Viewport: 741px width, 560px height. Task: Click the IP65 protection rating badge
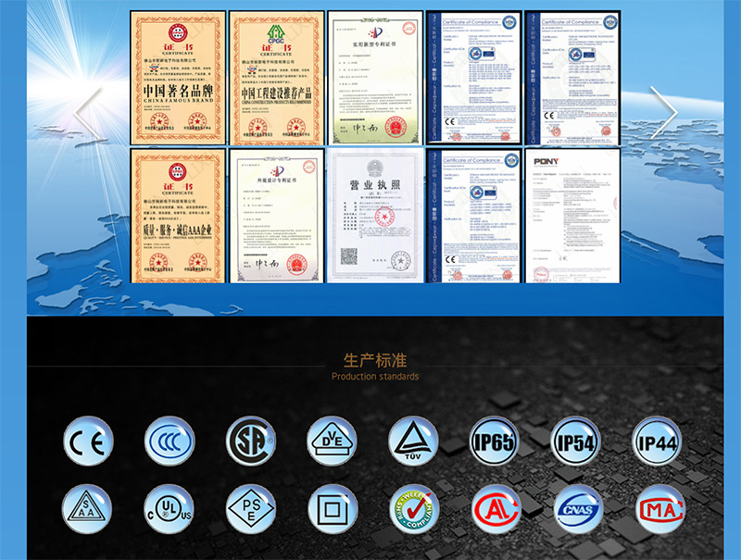click(495, 441)
